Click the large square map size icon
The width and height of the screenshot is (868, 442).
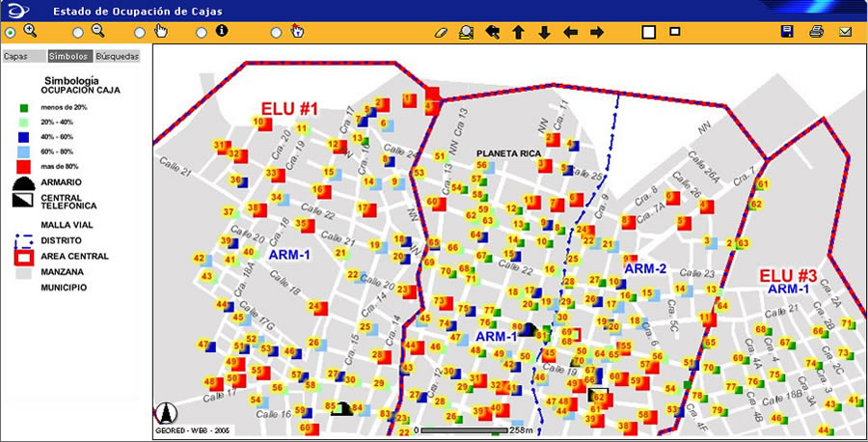click(x=649, y=32)
